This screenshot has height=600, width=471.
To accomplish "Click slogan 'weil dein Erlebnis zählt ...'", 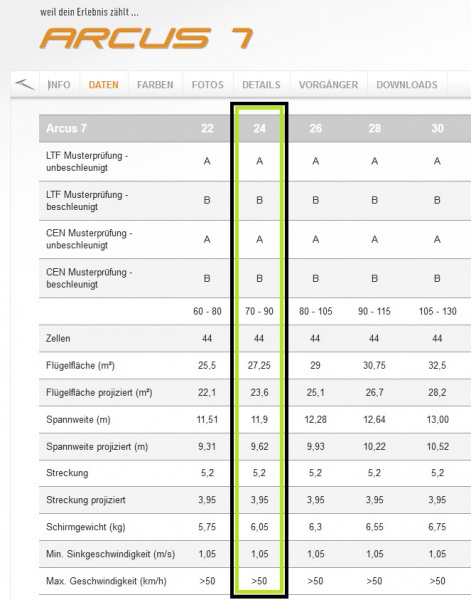I will click(x=89, y=12).
